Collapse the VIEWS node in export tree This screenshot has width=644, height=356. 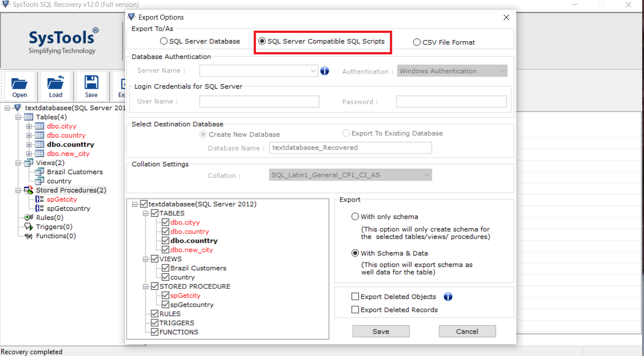(146, 259)
